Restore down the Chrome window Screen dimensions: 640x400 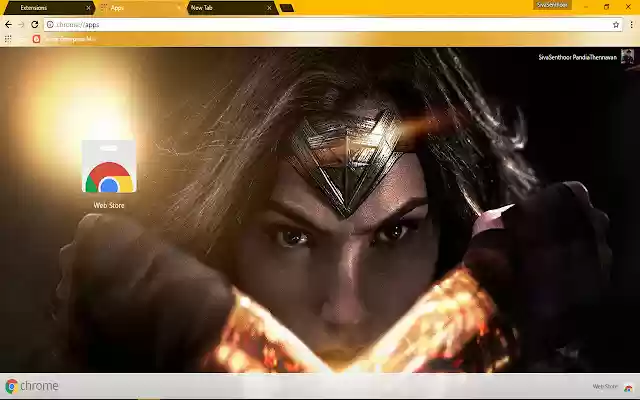[x=607, y=7]
